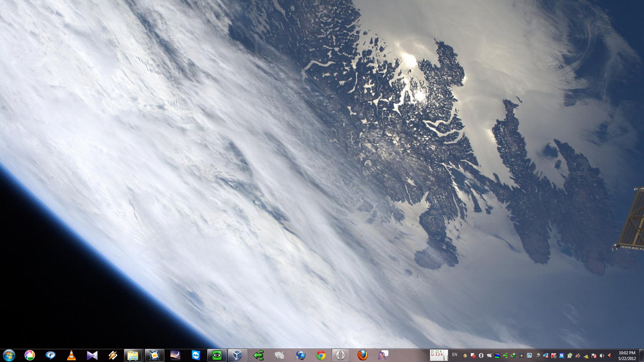Switch to the Opera browser window
The width and height of the screenshot is (644, 362).
click(341, 355)
